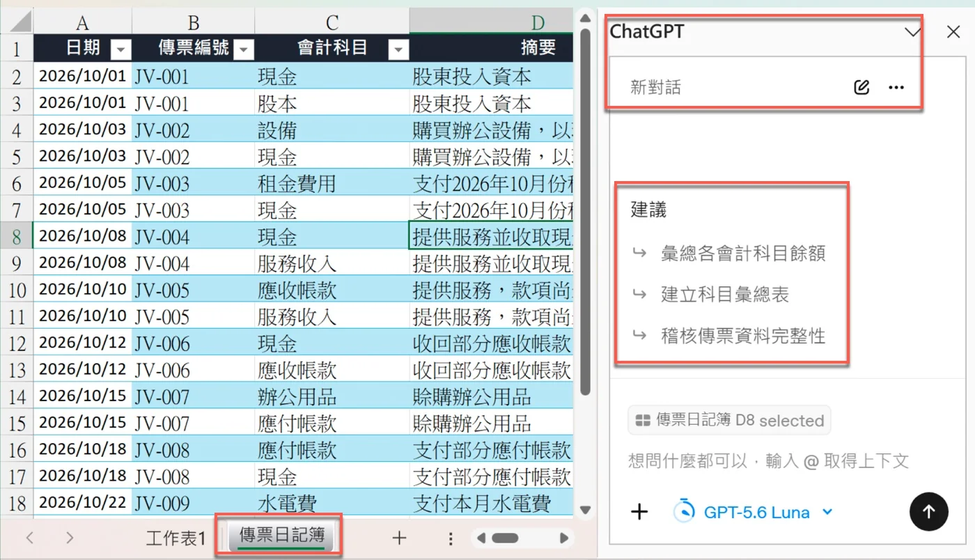Select the 傳票日記簿 sheet tab

[x=282, y=536]
